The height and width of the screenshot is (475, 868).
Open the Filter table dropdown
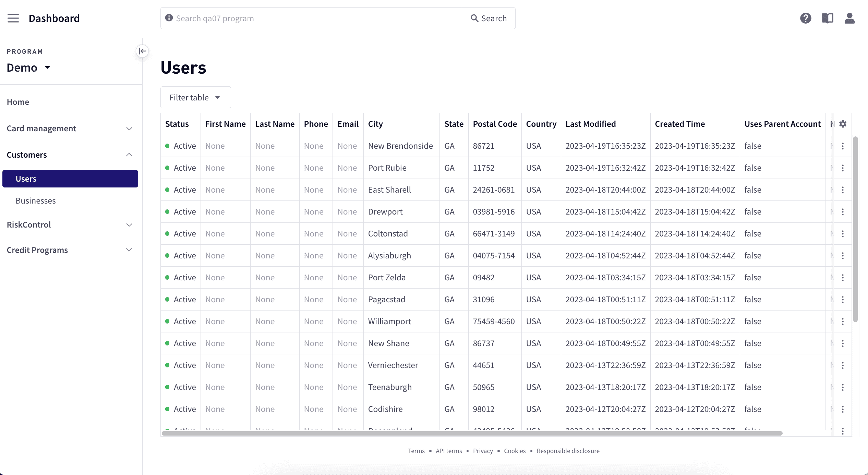coord(195,98)
